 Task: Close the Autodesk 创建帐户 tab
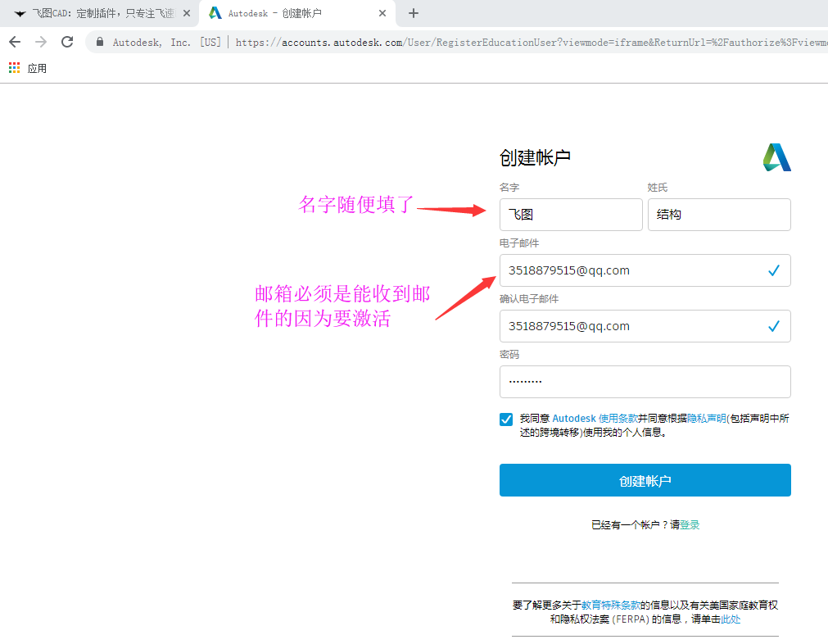click(382, 13)
